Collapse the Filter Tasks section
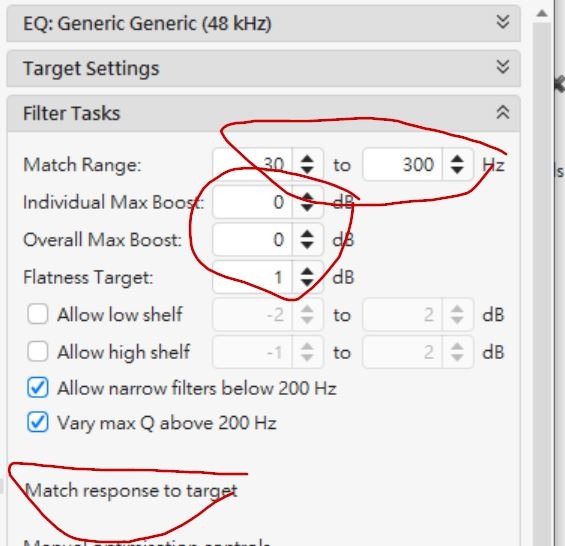Screen dimensions: 565x546 pyautogui.click(x=503, y=112)
